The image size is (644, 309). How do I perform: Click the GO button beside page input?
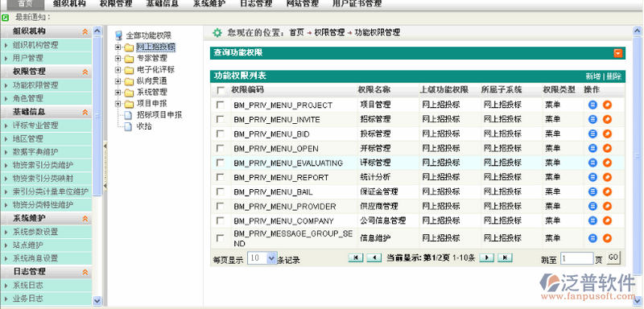[613, 257]
